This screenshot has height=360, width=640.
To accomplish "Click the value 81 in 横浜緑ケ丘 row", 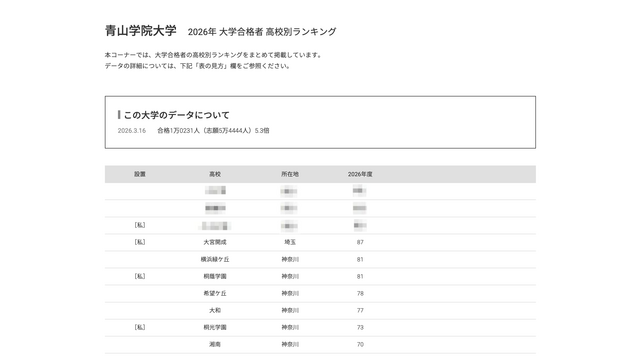I will click(360, 260).
